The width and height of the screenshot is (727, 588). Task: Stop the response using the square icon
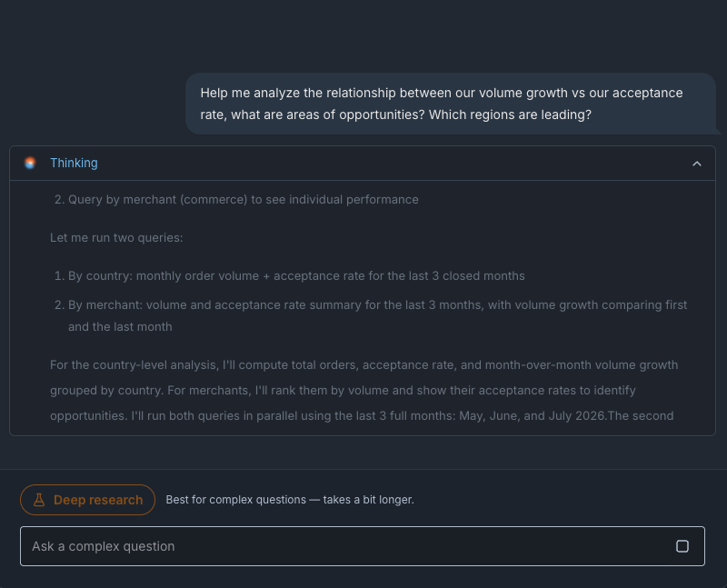coord(682,546)
